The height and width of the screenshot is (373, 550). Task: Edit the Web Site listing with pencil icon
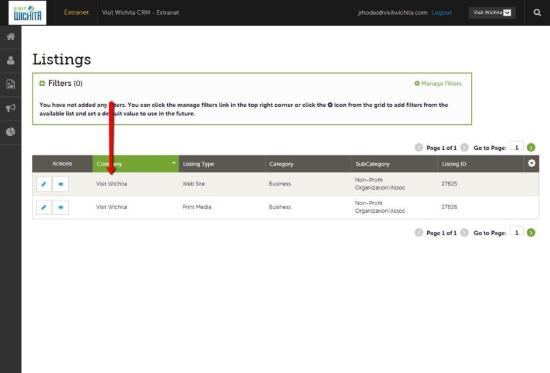coord(44,184)
